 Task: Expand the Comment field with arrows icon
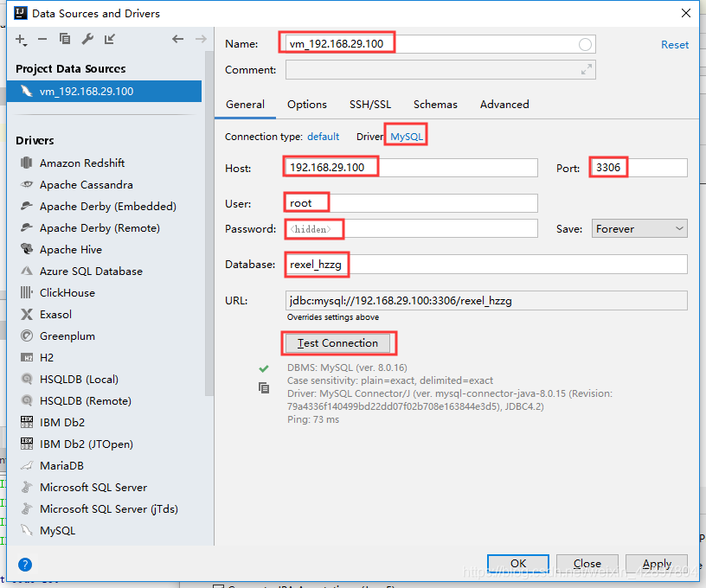(x=587, y=69)
